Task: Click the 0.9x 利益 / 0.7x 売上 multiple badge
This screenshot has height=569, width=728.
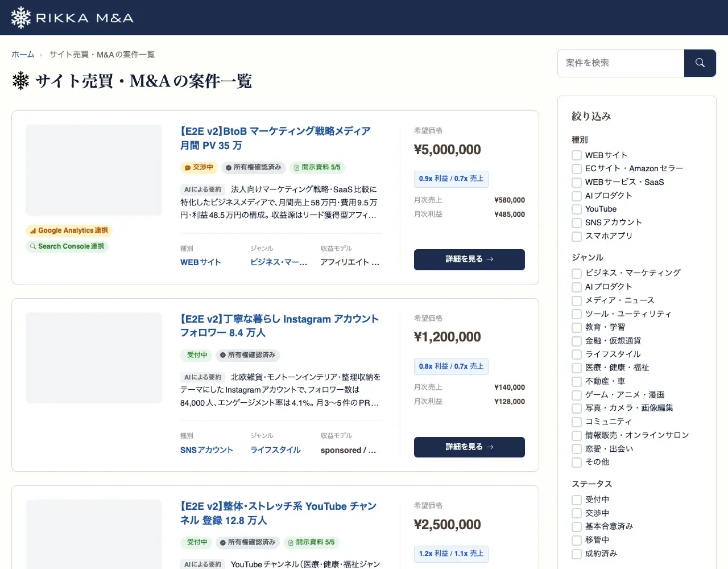Action: [451, 179]
